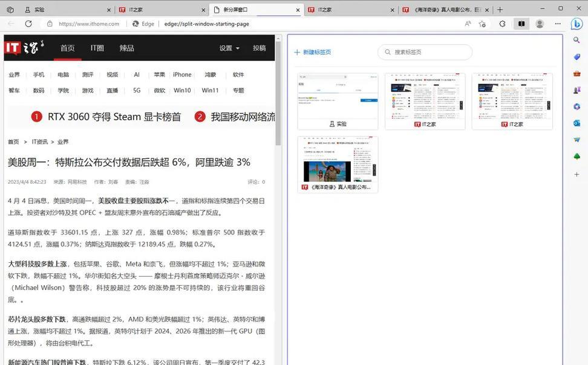588x365 pixels.
Task: Open sidebar Outlook icon
Action: (x=577, y=123)
